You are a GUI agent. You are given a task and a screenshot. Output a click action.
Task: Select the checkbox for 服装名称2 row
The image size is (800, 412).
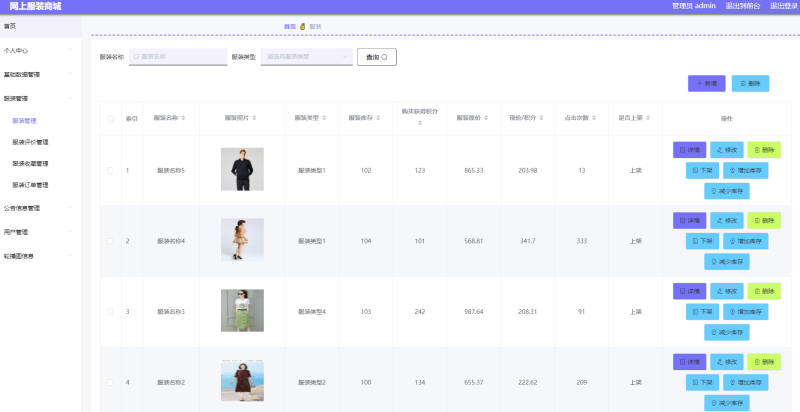(110, 382)
